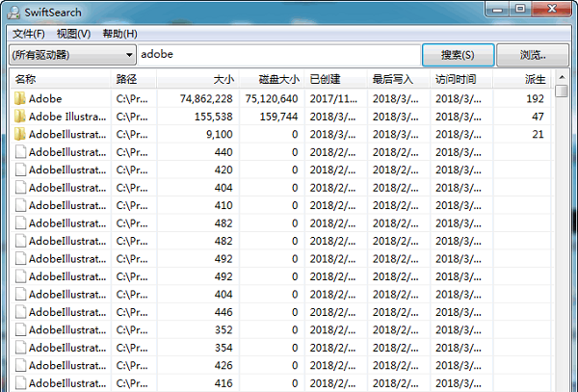Sort by 访问时间 column header

click(x=461, y=79)
